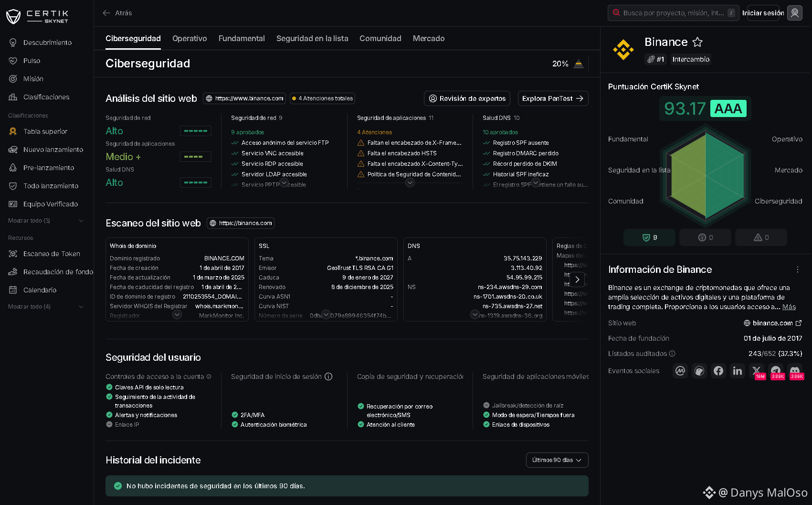This screenshot has height=505, width=812.
Task: Click the Revisión de expertos button
Action: coord(467,98)
